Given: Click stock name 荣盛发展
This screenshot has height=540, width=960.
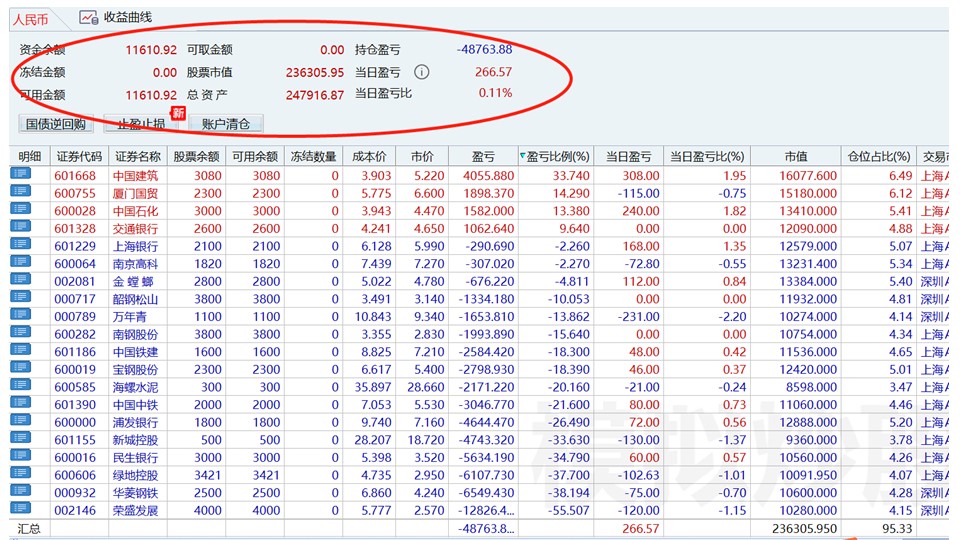Looking at the screenshot, I should pos(135,511).
